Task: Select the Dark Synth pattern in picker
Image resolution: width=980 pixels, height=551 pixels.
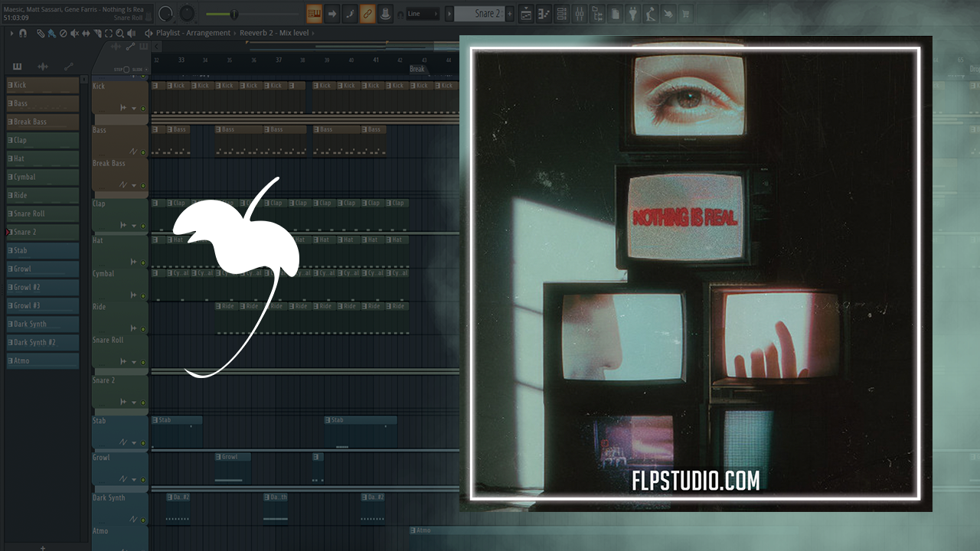Action: click(x=43, y=324)
